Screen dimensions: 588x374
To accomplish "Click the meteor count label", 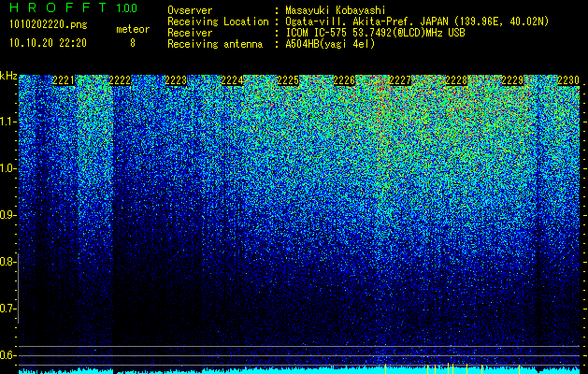I will tap(133, 29).
